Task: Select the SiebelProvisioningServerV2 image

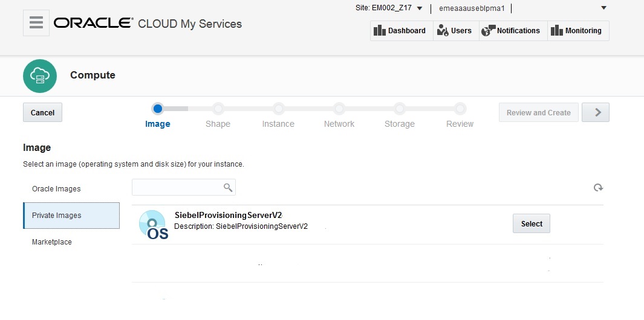Action: click(532, 223)
